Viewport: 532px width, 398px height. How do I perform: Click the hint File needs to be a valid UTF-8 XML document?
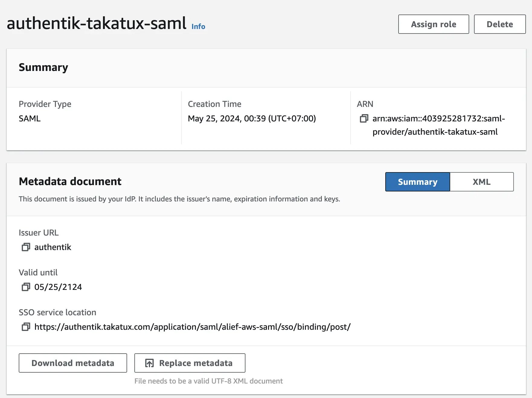pyautogui.click(x=209, y=381)
